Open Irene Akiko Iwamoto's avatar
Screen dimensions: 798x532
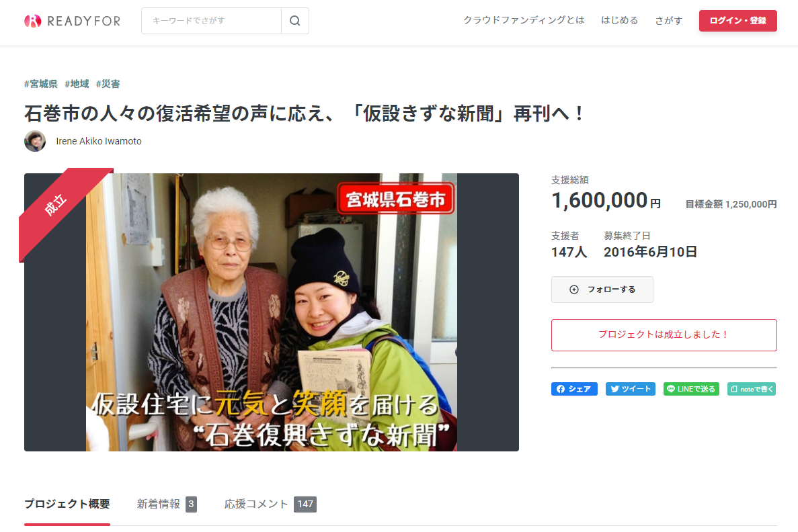click(35, 141)
